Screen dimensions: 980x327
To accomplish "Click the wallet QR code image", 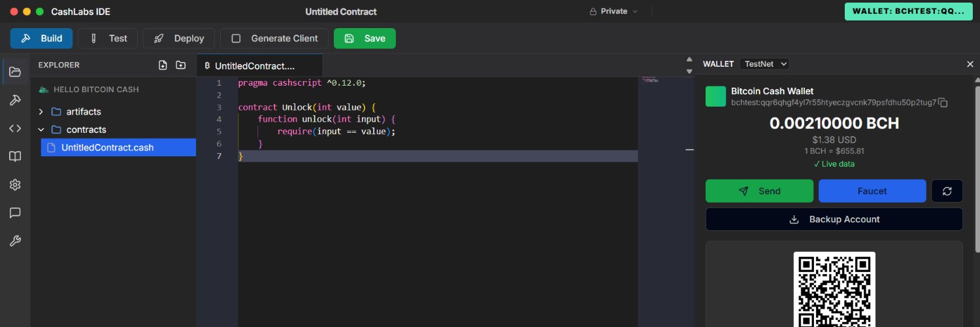I will click(x=834, y=289).
